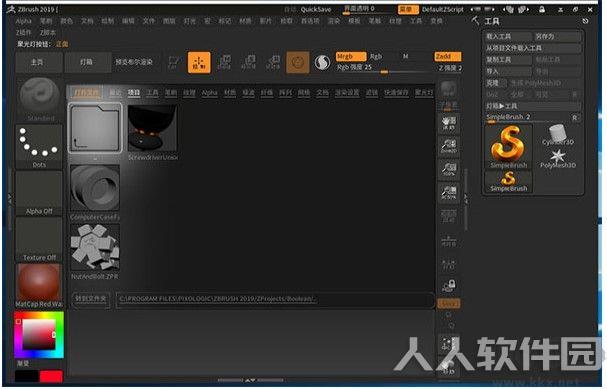Click the Tool palette refresh icon
The width and height of the screenshot is (607, 389).
coord(585,21)
